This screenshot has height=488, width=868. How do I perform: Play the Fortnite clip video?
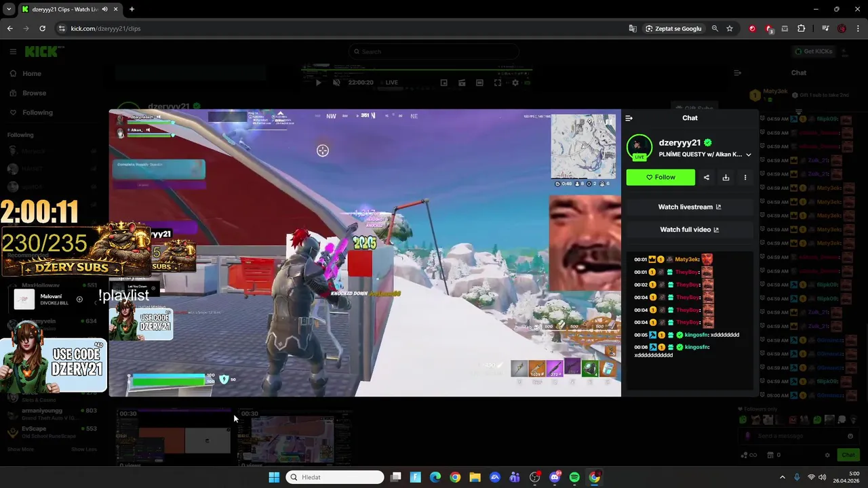coord(365,253)
